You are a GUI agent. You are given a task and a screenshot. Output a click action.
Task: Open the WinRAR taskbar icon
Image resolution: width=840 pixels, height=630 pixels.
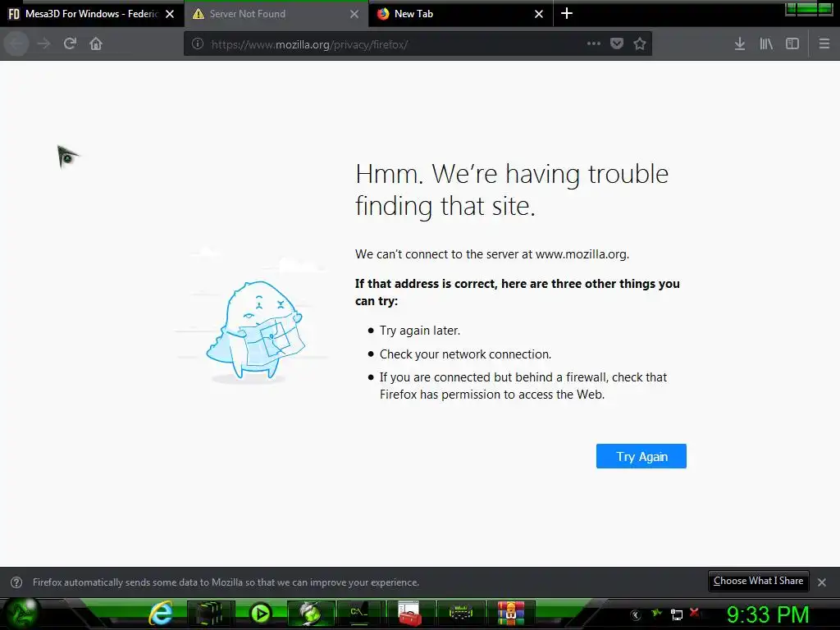coord(510,614)
